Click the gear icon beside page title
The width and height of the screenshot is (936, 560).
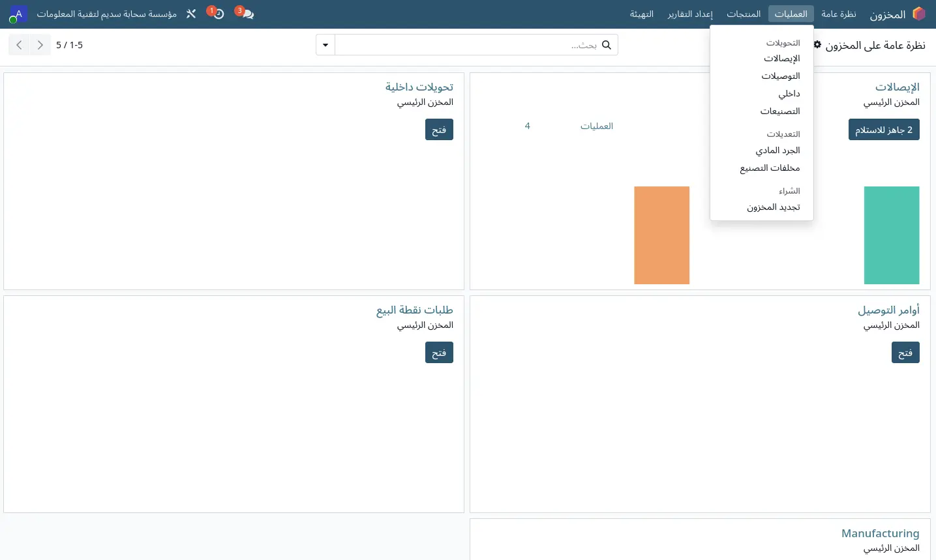pyautogui.click(x=817, y=44)
